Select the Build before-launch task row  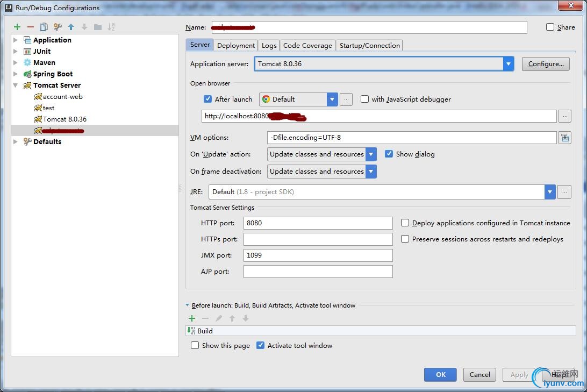pos(381,331)
